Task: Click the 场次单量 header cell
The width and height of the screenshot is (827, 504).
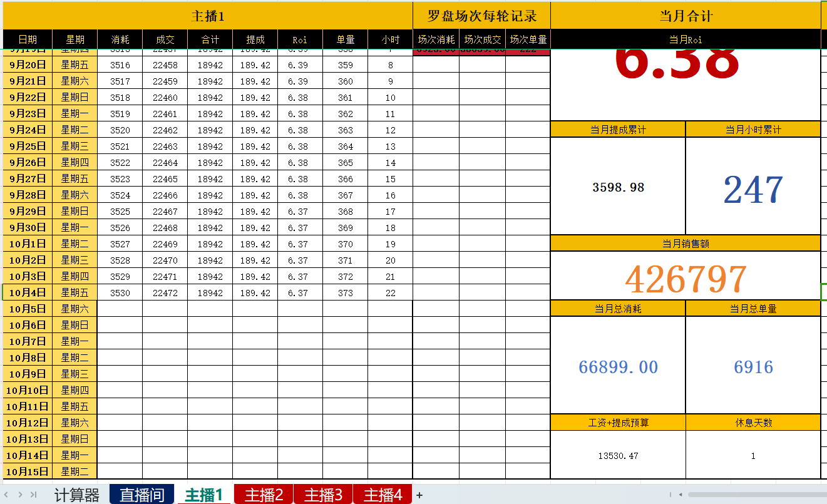Action: 528,39
